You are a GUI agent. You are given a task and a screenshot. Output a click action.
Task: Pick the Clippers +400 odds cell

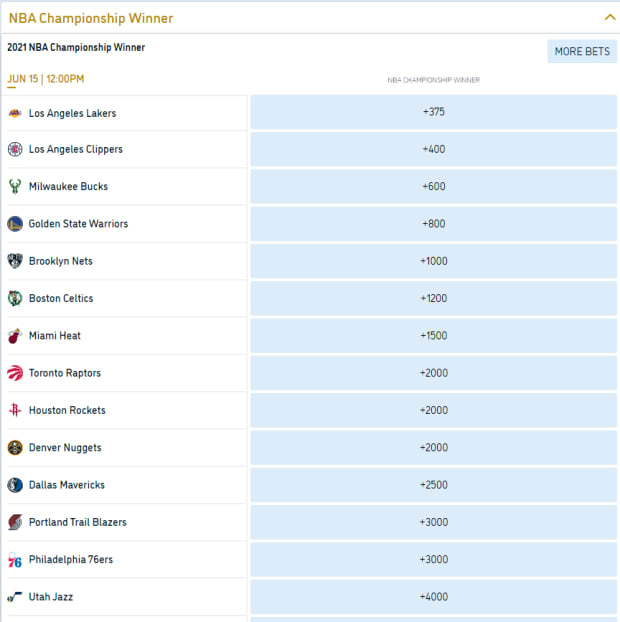coord(433,149)
